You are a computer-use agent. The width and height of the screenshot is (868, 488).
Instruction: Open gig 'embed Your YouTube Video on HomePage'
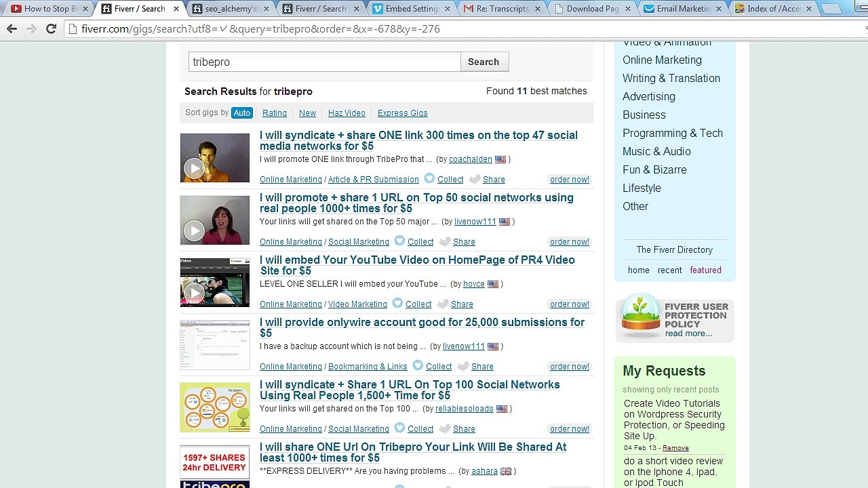click(x=417, y=265)
